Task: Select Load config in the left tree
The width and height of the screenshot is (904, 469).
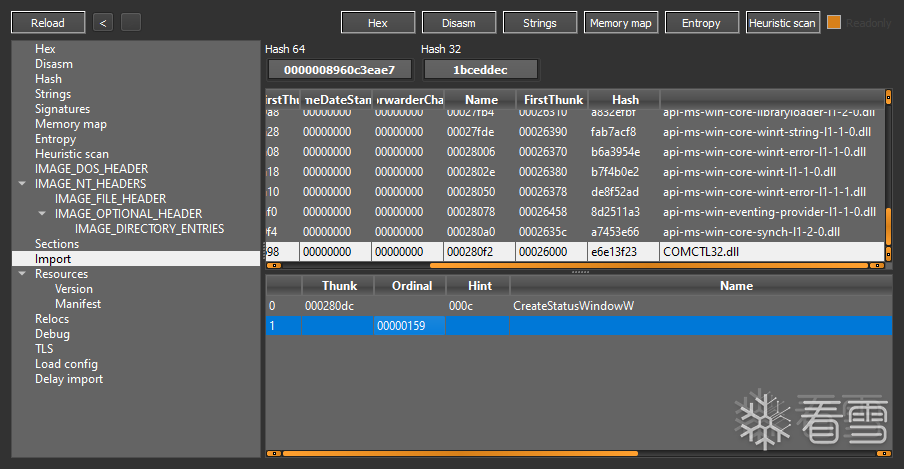Action: click(x=66, y=364)
